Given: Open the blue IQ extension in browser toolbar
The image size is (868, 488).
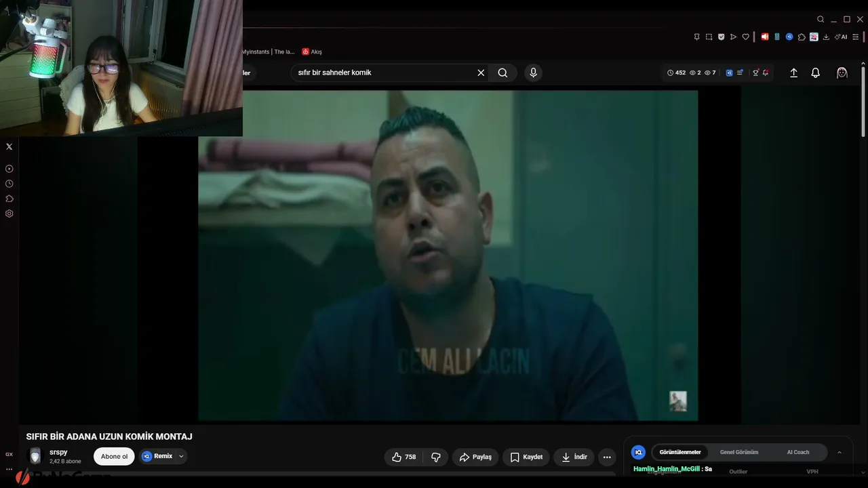Looking at the screenshot, I should click(x=789, y=37).
